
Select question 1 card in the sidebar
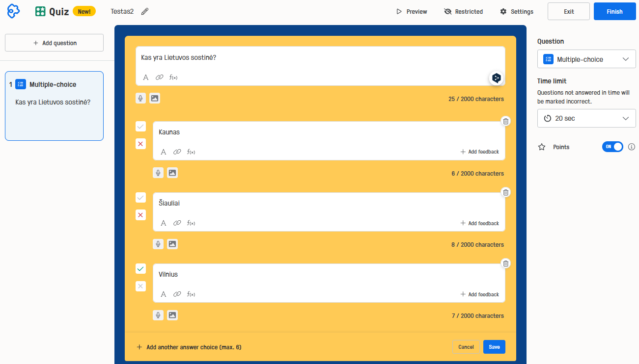tap(54, 106)
